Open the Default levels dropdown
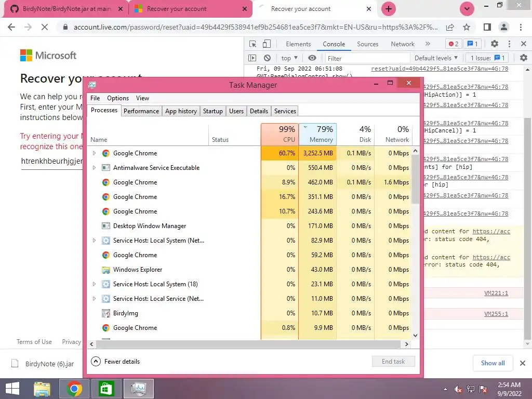 pyautogui.click(x=436, y=58)
